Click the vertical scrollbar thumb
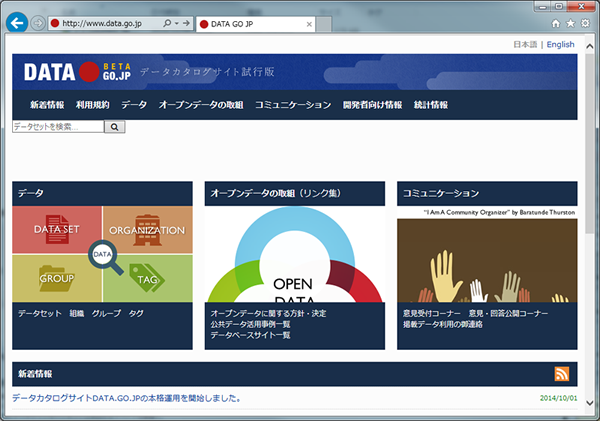 (590, 142)
